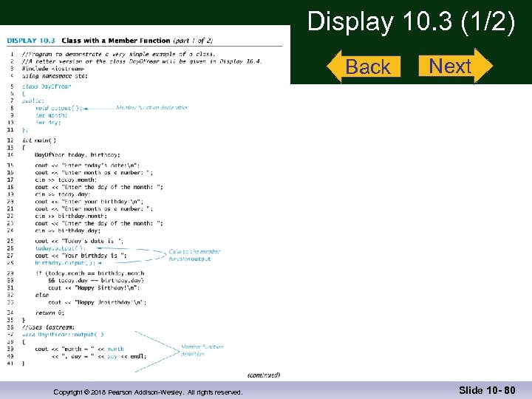Click the "cin >> birthday.day;" line
This screenshot has width=532, height=399.
tap(67, 231)
